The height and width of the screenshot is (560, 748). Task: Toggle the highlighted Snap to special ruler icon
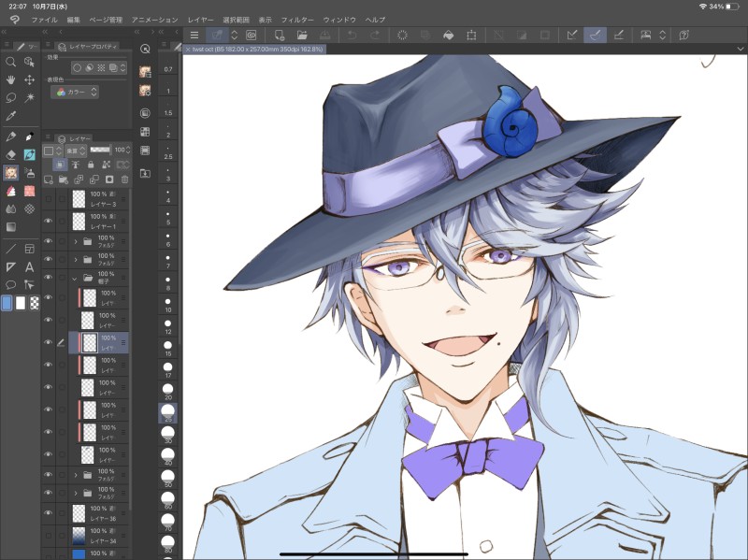595,35
